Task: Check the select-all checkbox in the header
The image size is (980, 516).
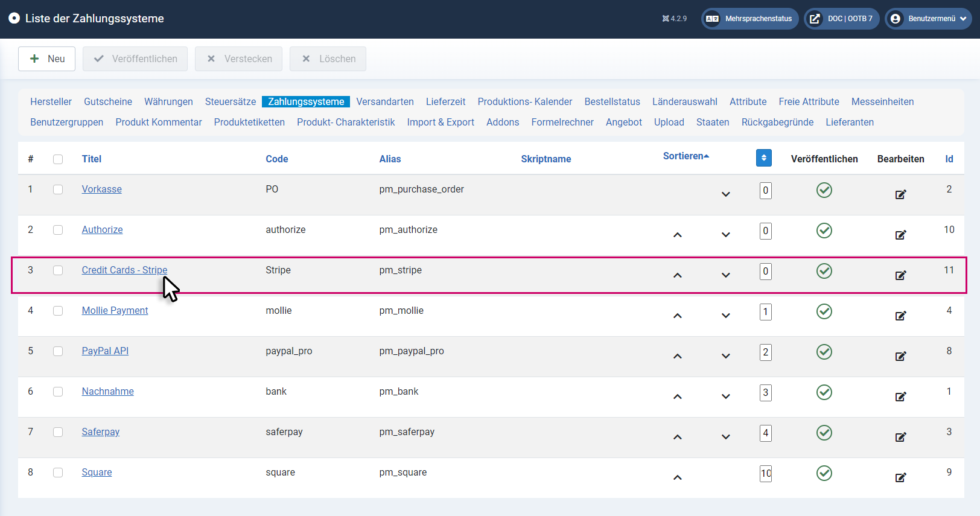Action: pos(58,159)
